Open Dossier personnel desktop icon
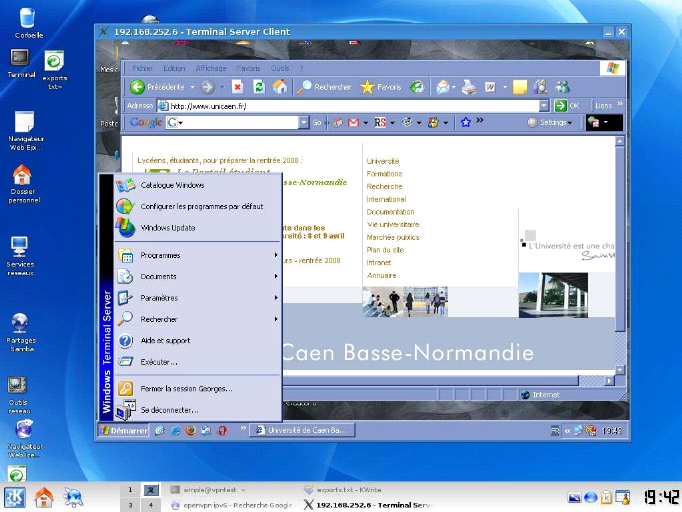682x512 pixels. coord(22,176)
